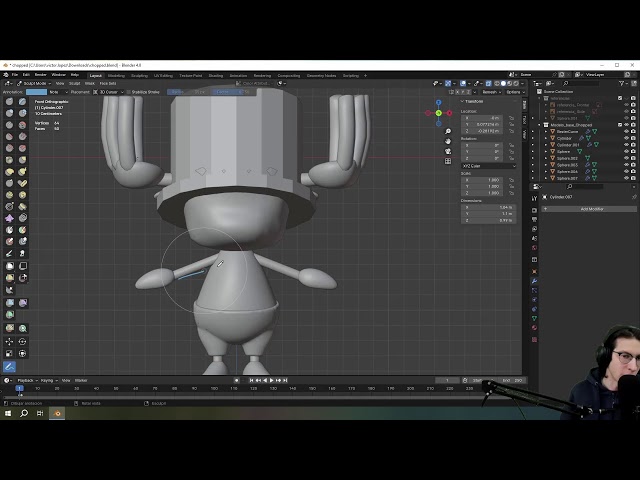Viewport: 640px width, 480px height.
Task: Switch perspective/orthographic with grid icon
Action: tap(448, 161)
